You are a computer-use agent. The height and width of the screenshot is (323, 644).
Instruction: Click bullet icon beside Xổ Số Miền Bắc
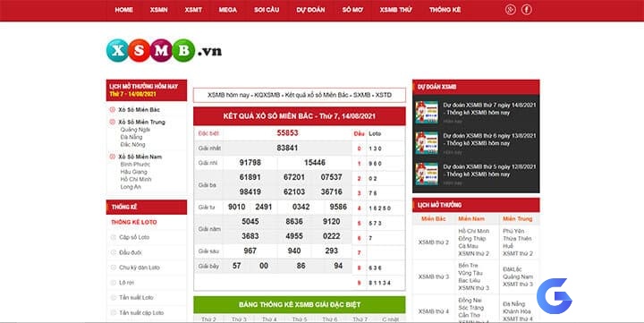point(112,110)
